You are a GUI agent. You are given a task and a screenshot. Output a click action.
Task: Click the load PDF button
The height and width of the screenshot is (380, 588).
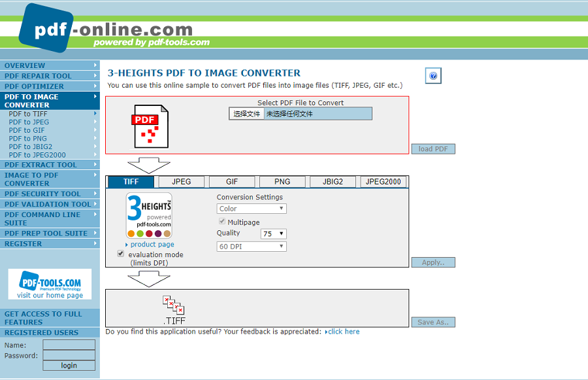[x=433, y=149]
